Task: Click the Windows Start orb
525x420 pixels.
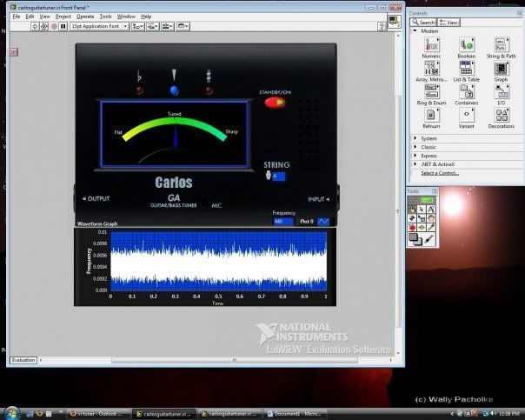Action: (11, 413)
